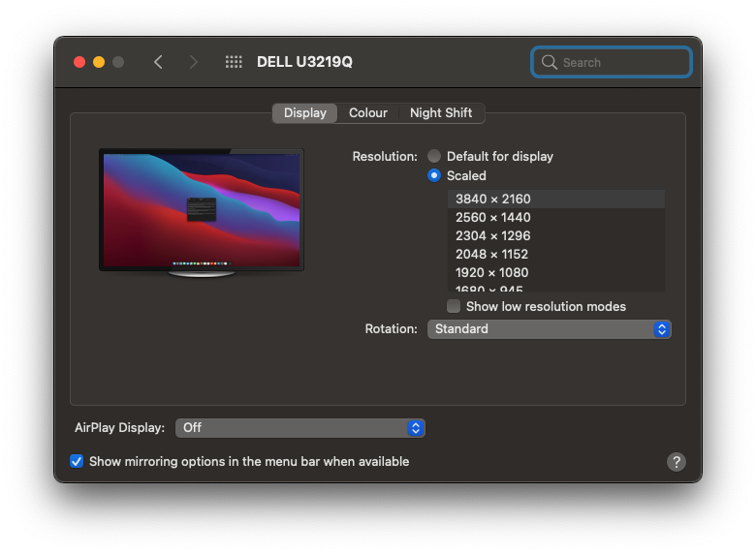Click the monitor preview thumbnail

point(202,213)
